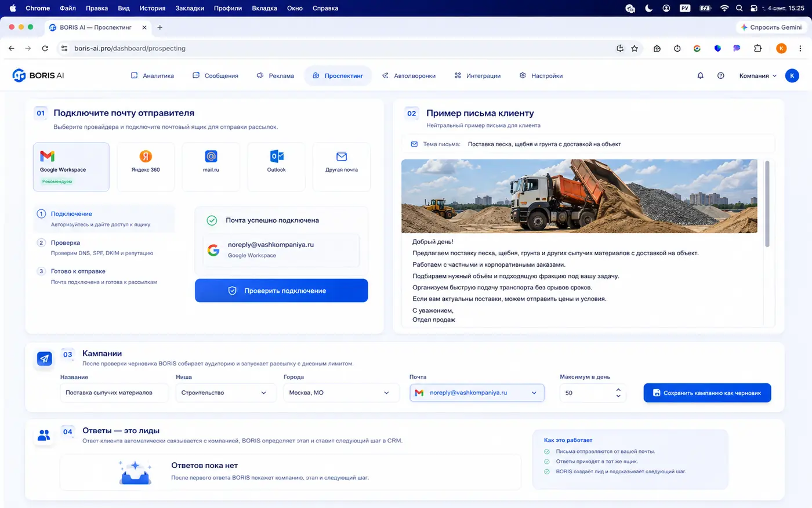The height and width of the screenshot is (508, 812).
Task: Open Chrome three-dot menu
Action: pos(800,49)
